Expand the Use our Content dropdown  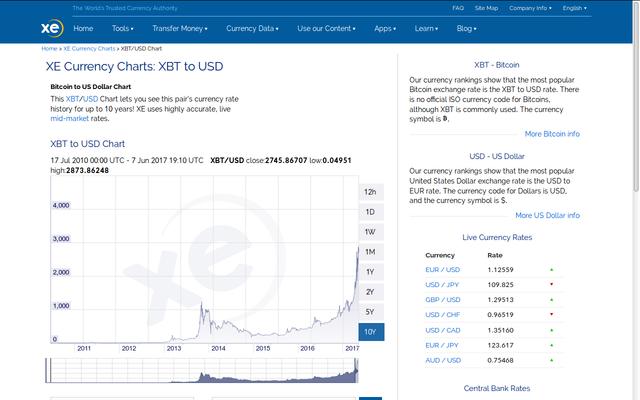tap(326, 29)
